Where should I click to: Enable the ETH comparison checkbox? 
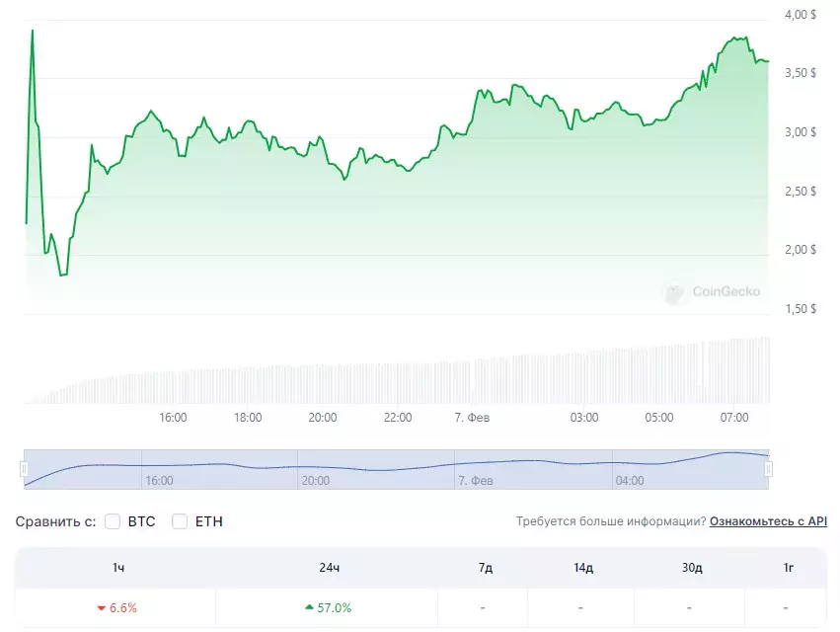180,521
